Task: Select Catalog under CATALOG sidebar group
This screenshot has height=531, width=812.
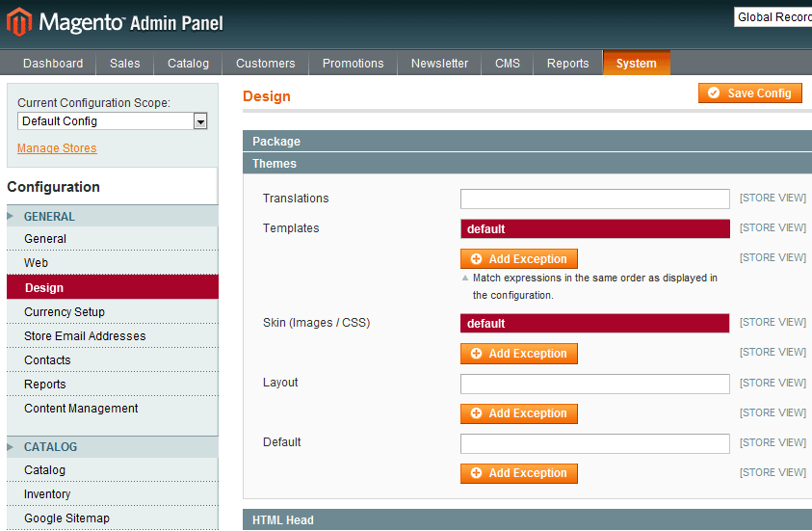Action: (113, 470)
